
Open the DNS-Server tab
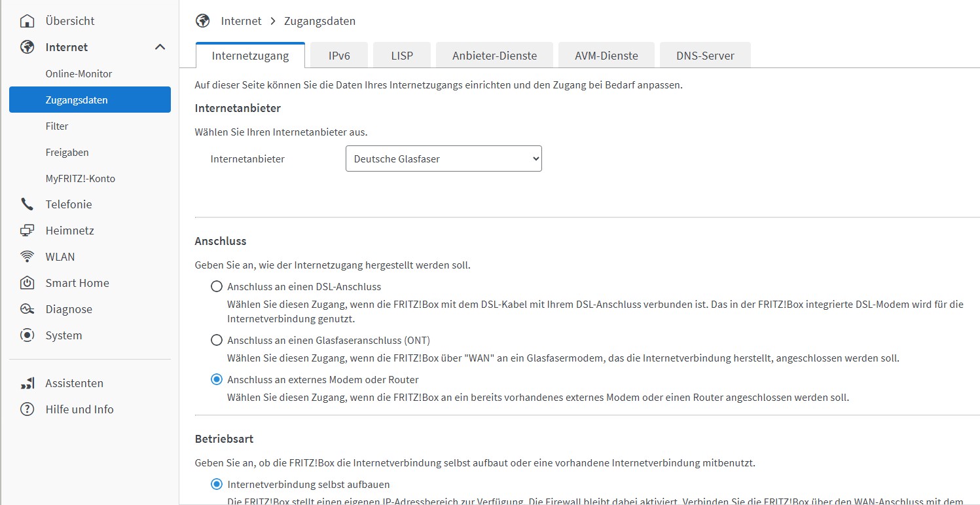705,56
